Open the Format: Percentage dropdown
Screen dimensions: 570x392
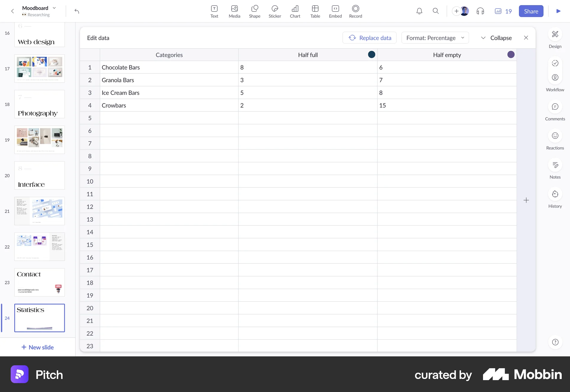click(435, 38)
